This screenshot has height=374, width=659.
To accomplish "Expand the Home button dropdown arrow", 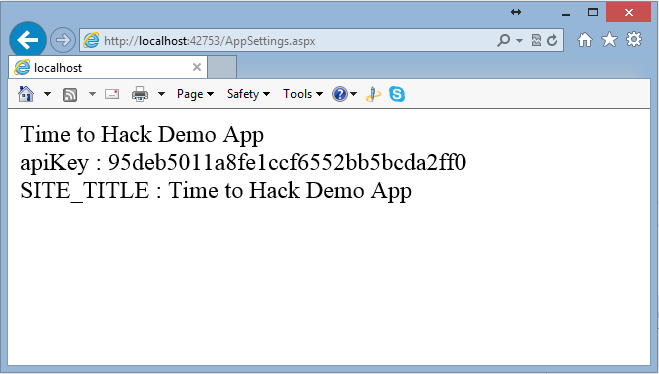I will 47,94.
